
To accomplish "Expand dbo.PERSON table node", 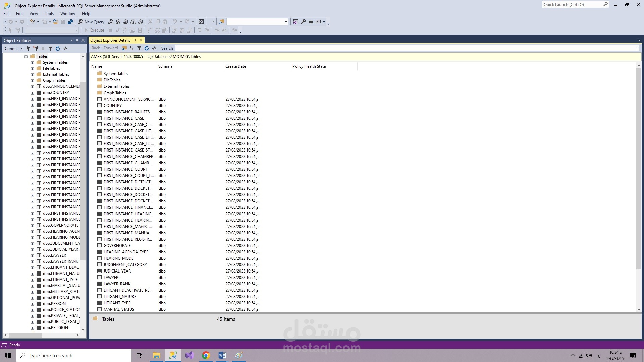I will pyautogui.click(x=32, y=304).
